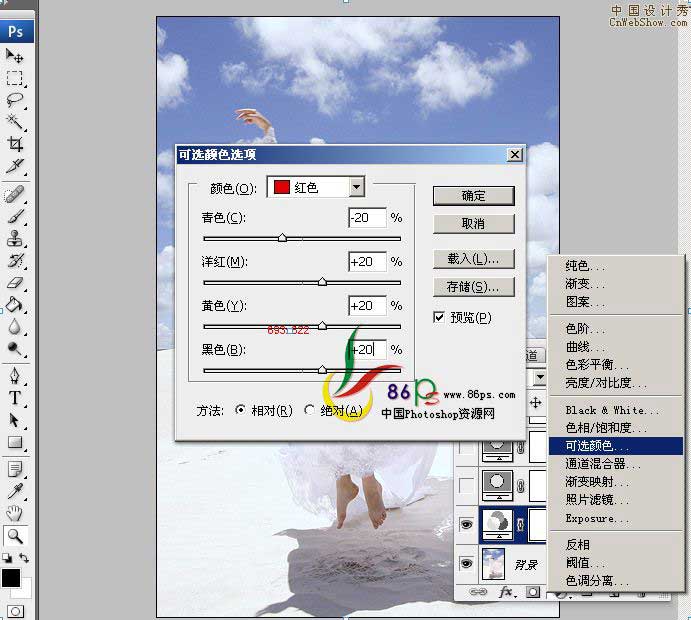Toggle the Preview (预览) checkbox
Image resolution: width=691 pixels, height=620 pixels.
[439, 317]
